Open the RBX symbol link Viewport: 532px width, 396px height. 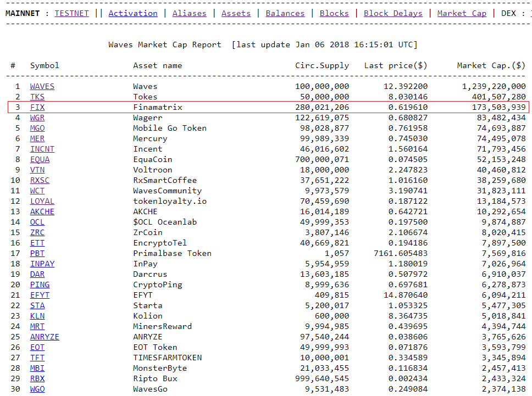point(37,379)
